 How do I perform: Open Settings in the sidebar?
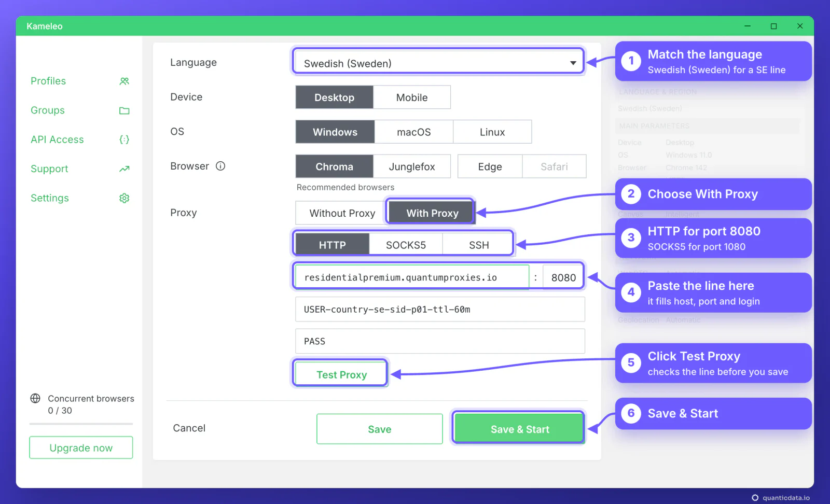coord(50,198)
